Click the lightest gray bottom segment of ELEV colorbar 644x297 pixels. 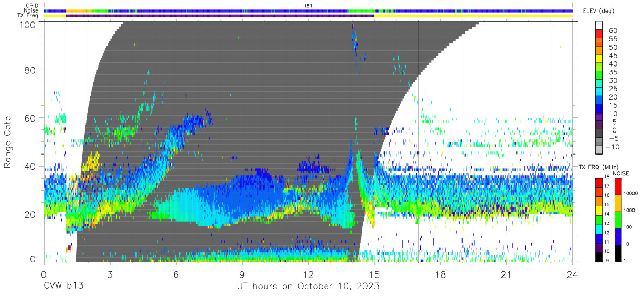[x=599, y=151]
